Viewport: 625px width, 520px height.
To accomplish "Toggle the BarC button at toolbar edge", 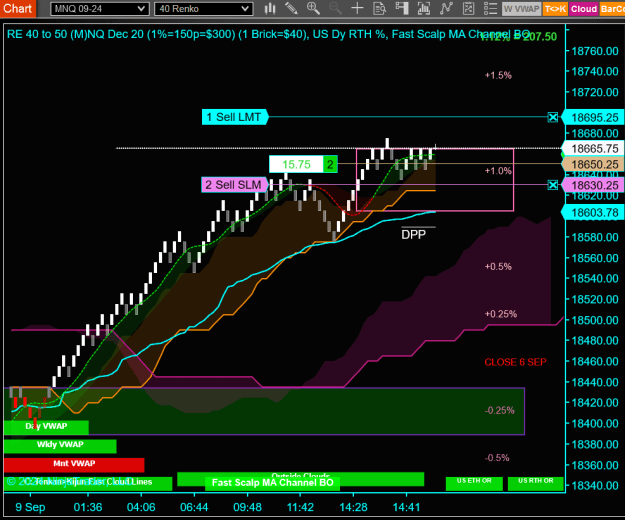I will click(612, 9).
